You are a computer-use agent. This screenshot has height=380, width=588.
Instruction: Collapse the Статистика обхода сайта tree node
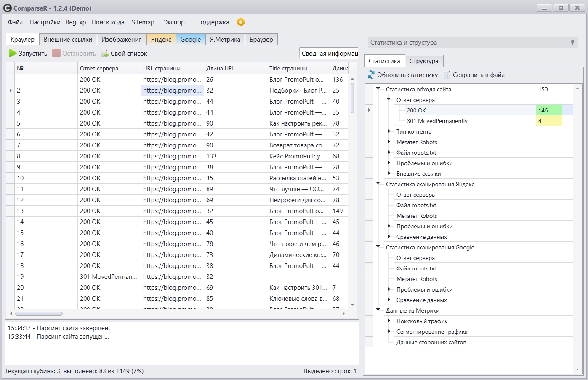378,89
